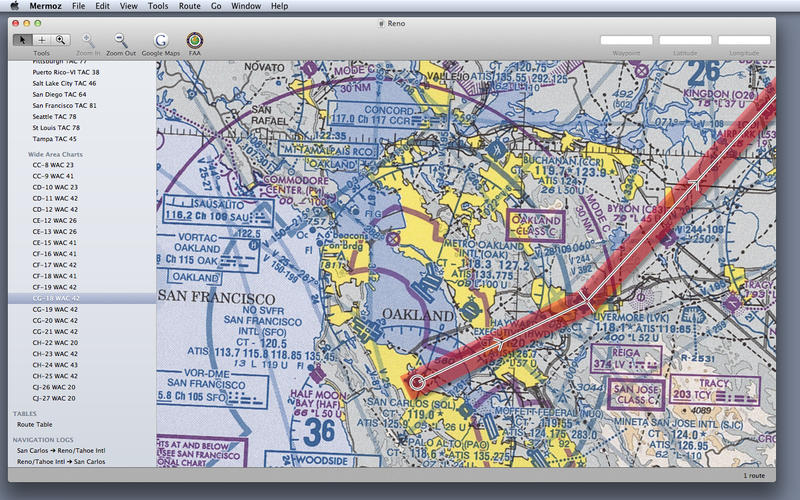The image size is (800, 500).
Task: Open the Tools menu in menu bar
Action: (x=158, y=6)
